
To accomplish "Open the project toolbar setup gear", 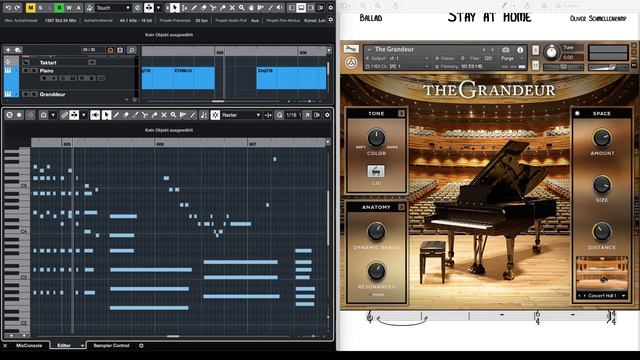I will [331, 8].
